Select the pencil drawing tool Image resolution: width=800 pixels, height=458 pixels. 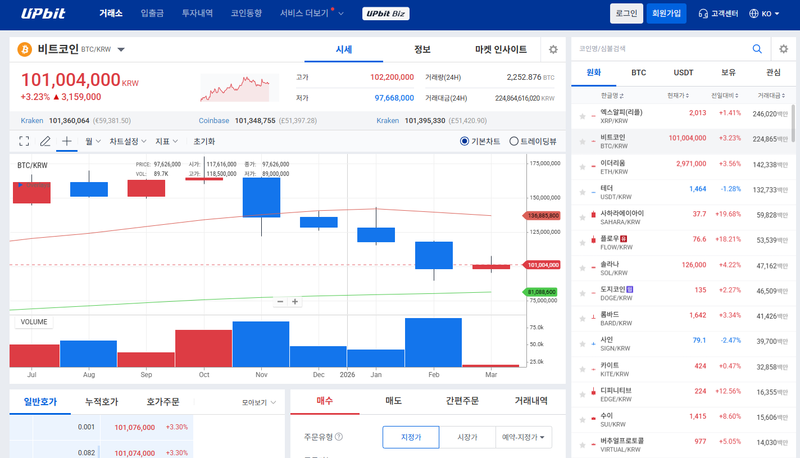click(x=45, y=141)
